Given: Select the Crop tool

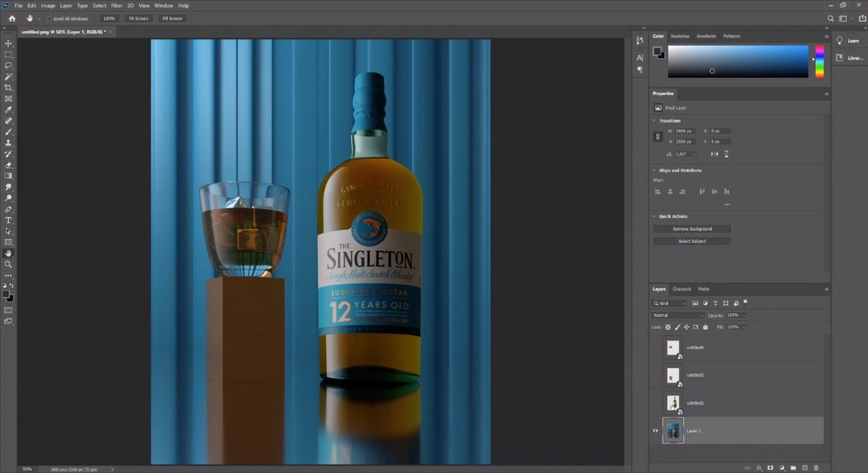Looking at the screenshot, I should coord(8,88).
